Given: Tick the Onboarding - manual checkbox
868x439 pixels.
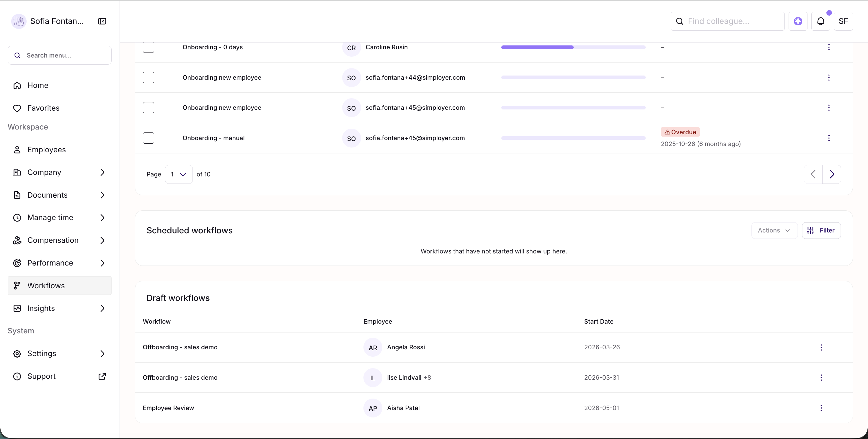Looking at the screenshot, I should [x=148, y=138].
